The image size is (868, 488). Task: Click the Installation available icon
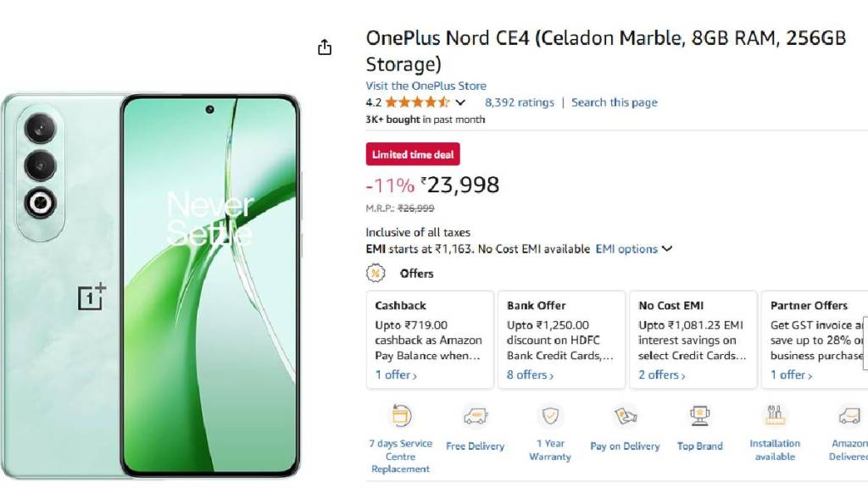774,416
